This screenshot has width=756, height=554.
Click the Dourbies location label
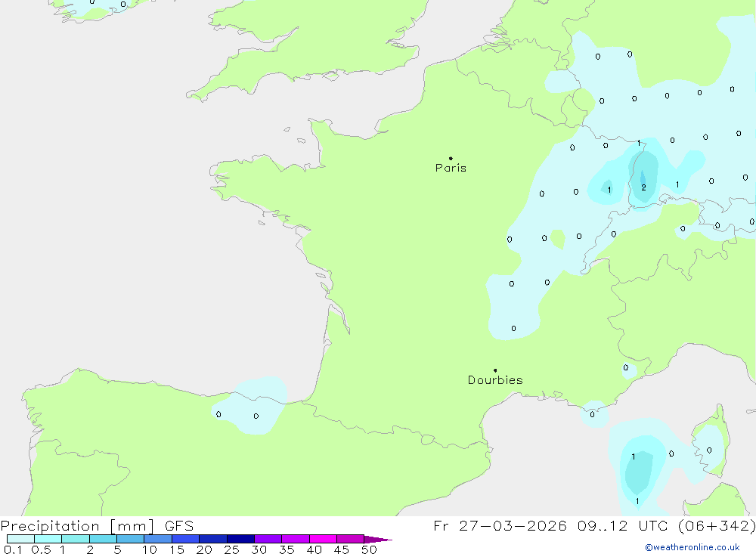click(495, 380)
